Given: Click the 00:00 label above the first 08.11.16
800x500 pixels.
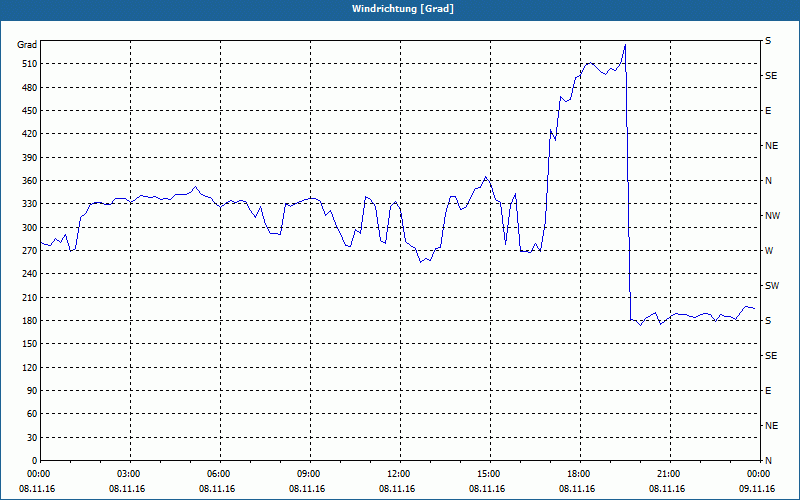Looking at the screenshot, I should [39, 473].
